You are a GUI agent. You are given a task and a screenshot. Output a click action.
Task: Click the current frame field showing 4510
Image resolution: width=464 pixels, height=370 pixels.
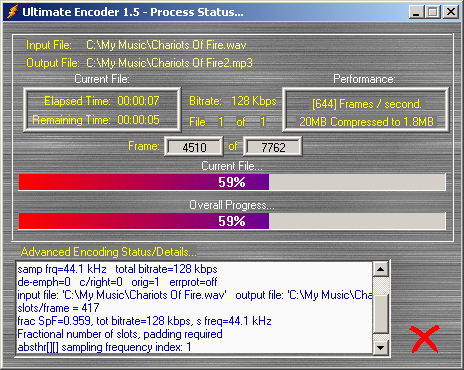pyautogui.click(x=194, y=147)
